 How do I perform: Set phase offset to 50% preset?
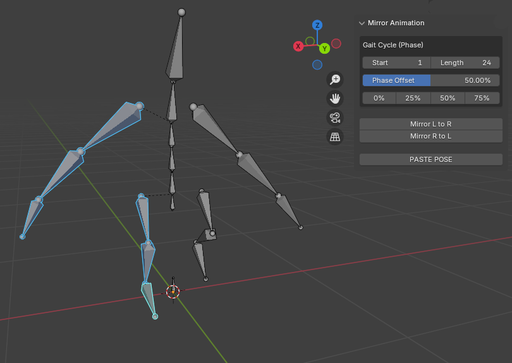coord(448,98)
